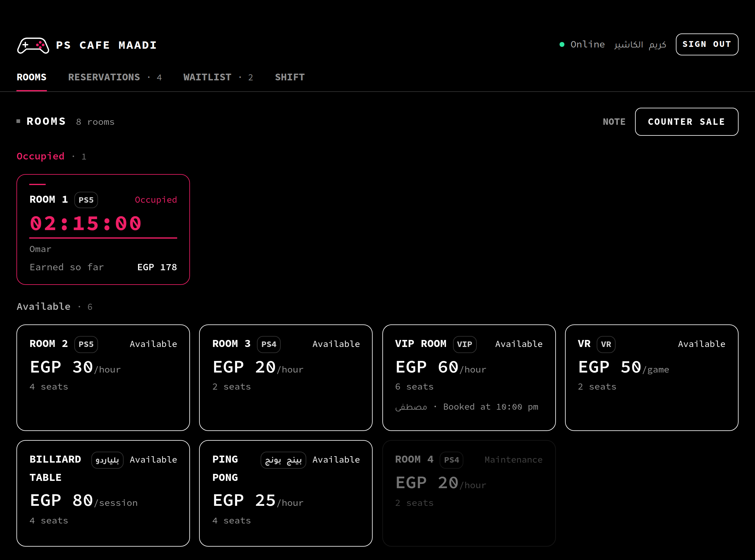755x560 pixels.
Task: Click the Arabic ping pong badge
Action: 283,460
